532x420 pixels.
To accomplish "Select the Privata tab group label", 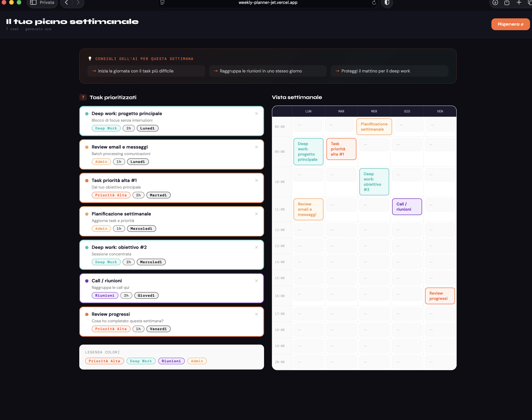I will click(47, 2).
